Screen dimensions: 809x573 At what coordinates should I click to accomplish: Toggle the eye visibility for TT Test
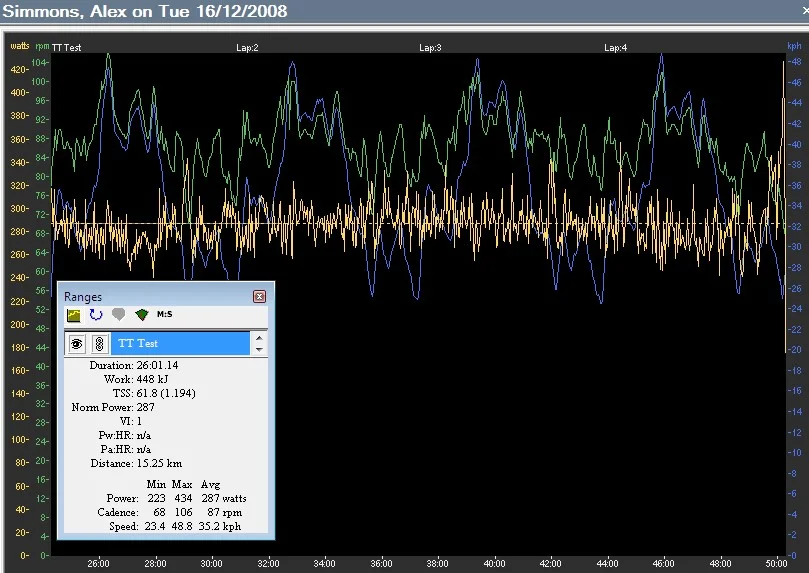coord(77,343)
